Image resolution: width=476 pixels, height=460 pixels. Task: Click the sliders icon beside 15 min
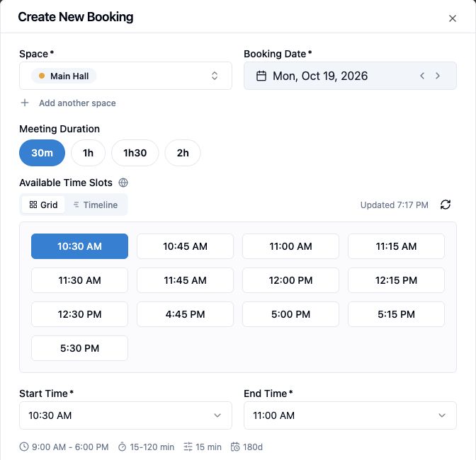[x=188, y=447]
